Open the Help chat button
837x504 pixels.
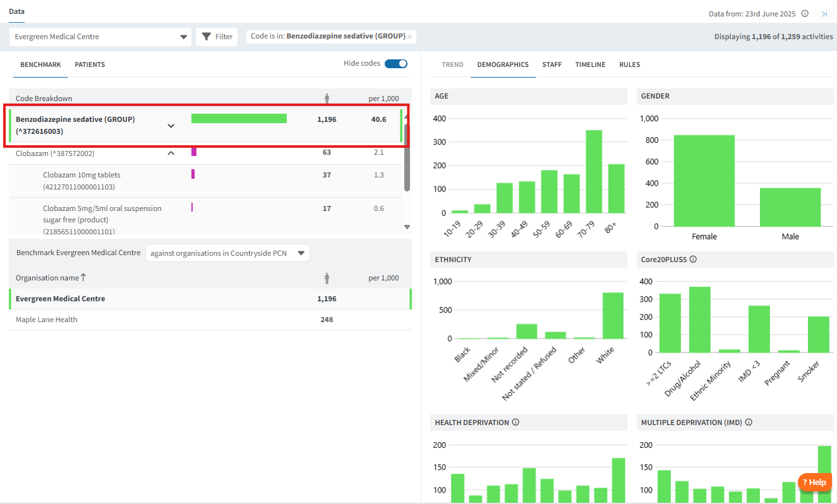click(814, 482)
